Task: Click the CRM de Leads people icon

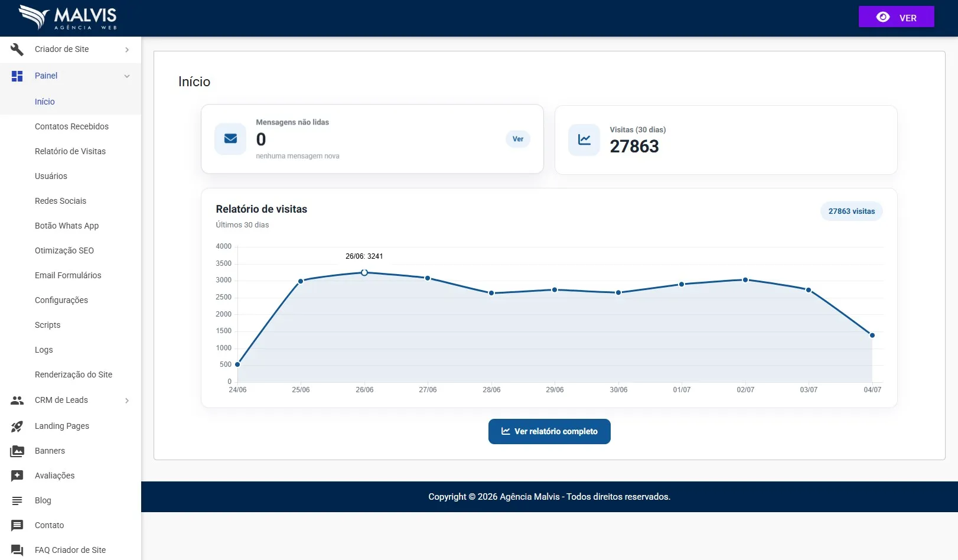Action: pos(17,401)
